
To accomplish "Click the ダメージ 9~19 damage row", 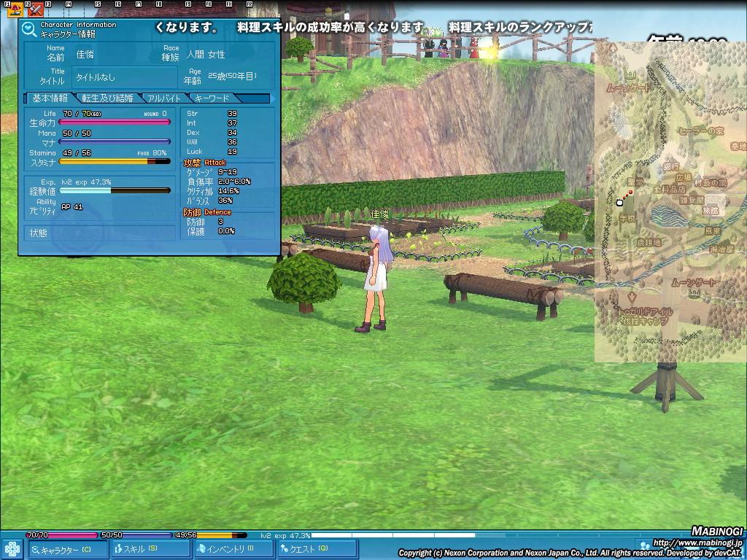I will pyautogui.click(x=212, y=172).
